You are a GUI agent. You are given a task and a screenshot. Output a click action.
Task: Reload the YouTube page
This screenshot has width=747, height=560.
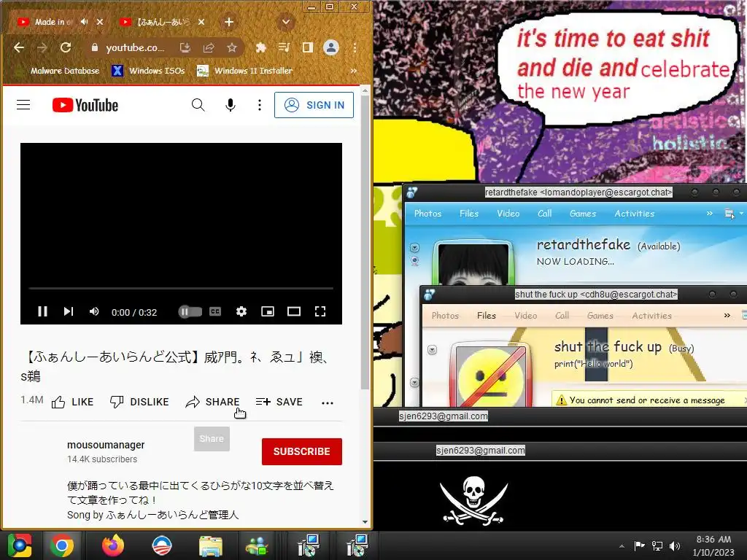point(66,47)
